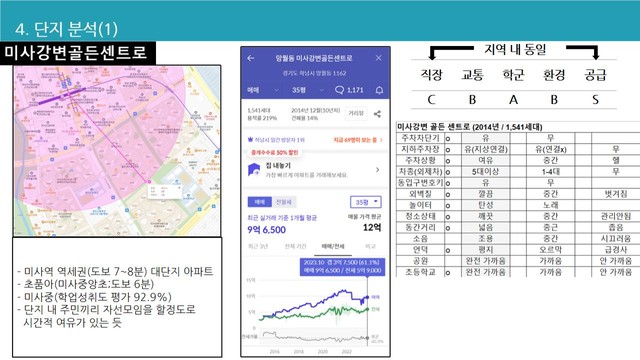Click the 5대이상 cell in 차종(외제차) row
Image resolution: width=640 pixels, height=360 pixels.
point(485,171)
